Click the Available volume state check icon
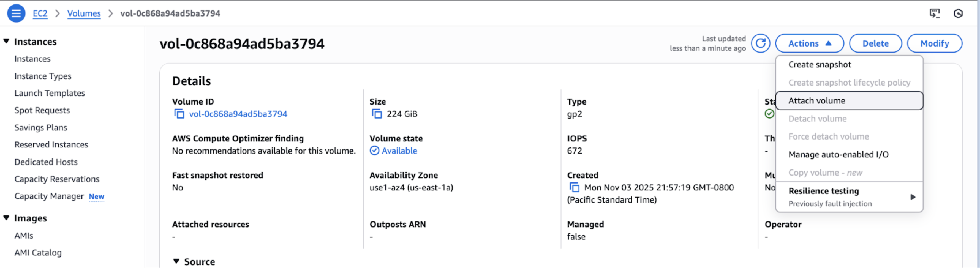 374,151
